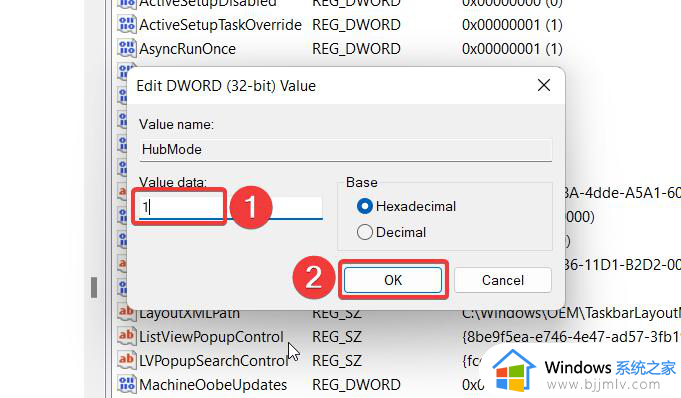The image size is (681, 398).
Task: Click the ActiveSetupTaskOverride DWORD icon
Action: tap(127, 24)
